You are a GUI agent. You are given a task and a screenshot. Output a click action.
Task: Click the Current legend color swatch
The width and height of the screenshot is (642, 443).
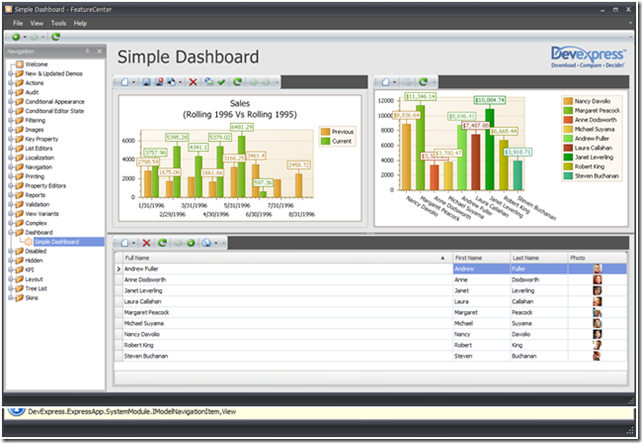point(325,141)
